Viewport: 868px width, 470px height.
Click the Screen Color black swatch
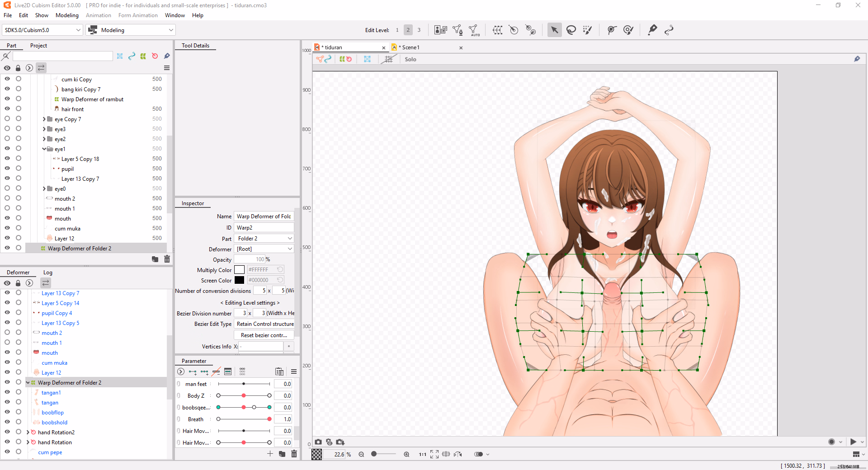239,280
